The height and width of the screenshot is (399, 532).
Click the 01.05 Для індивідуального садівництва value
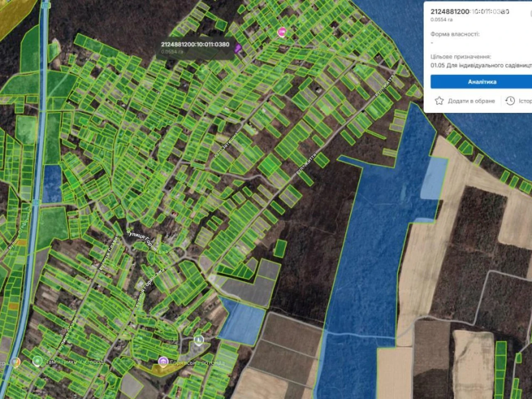pyautogui.click(x=481, y=65)
